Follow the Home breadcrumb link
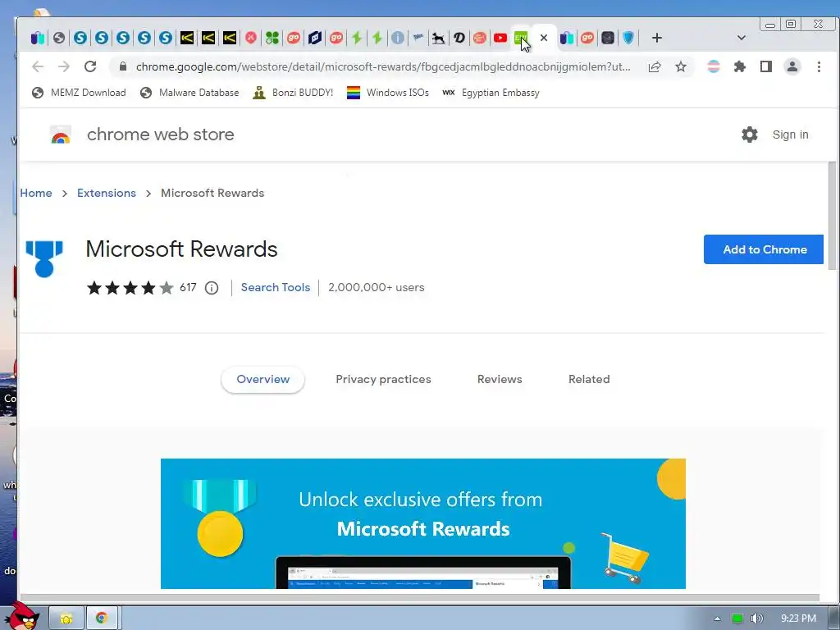Screen dimensions: 840x630 pyautogui.click(x=36, y=193)
